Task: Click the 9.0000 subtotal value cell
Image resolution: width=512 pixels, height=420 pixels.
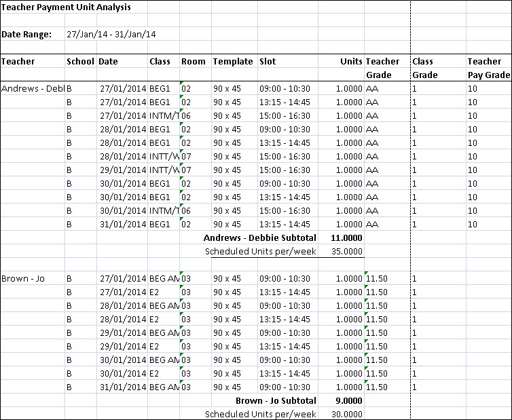Action: click(348, 400)
